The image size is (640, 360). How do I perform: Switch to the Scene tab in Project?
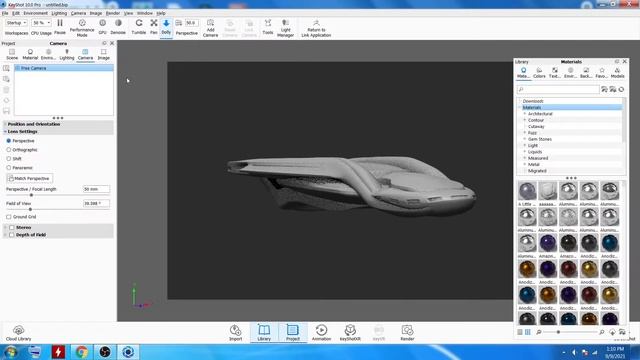12,54
